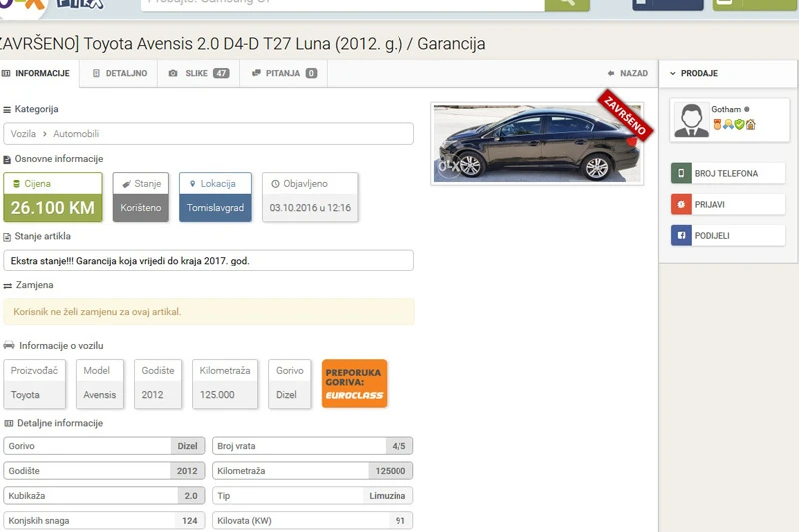Share listing via PODIJELI Facebook button
This screenshot has width=799, height=532.
pyautogui.click(x=728, y=236)
